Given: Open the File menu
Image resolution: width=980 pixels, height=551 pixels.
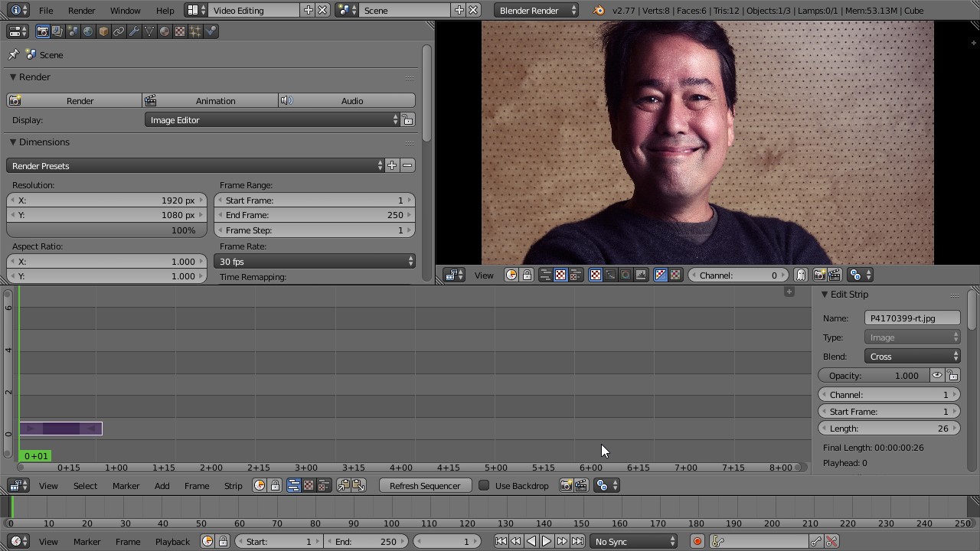Looking at the screenshot, I should click(46, 10).
